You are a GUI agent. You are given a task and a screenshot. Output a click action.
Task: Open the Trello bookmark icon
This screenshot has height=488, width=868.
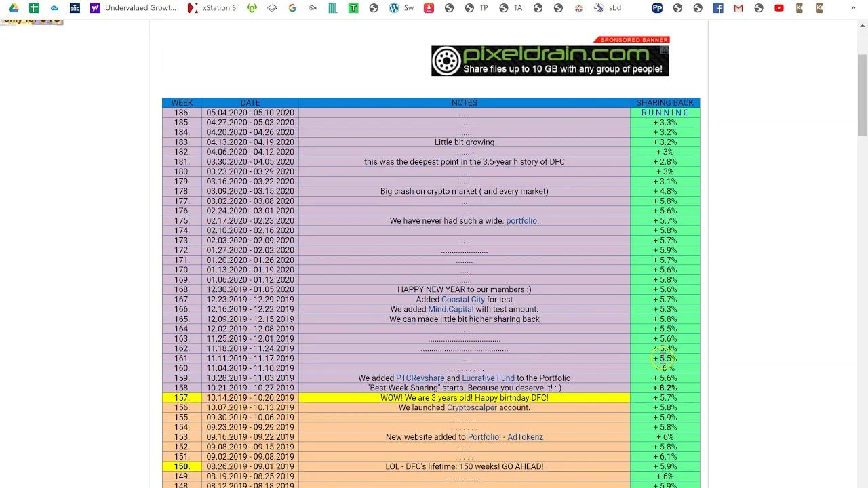353,7
